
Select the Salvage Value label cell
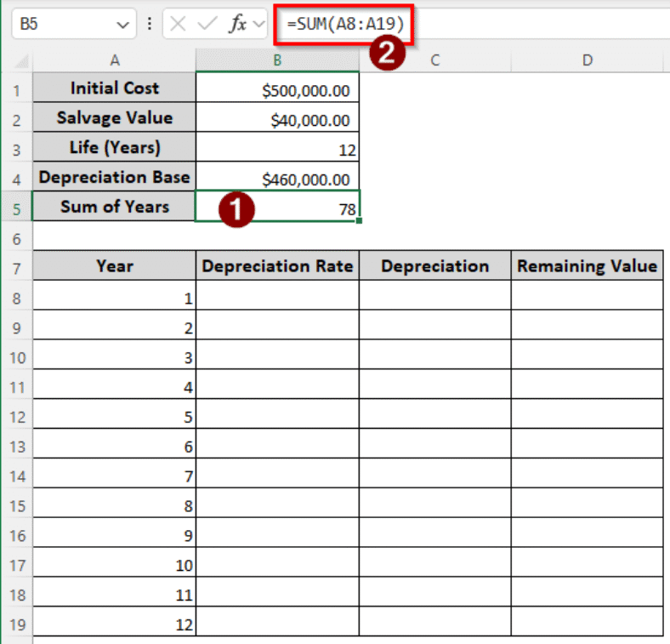click(115, 117)
